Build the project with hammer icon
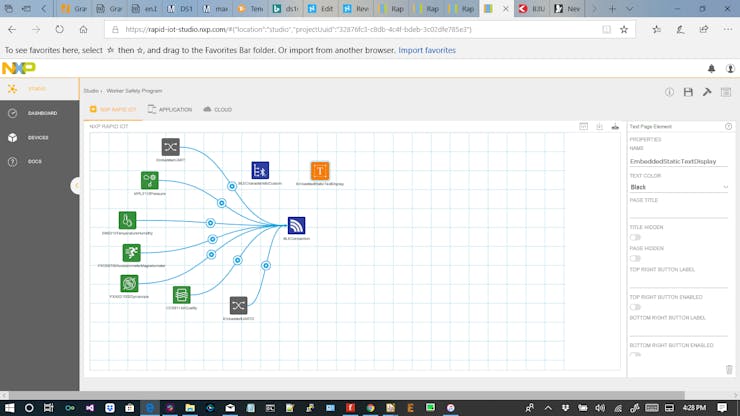 [x=707, y=92]
